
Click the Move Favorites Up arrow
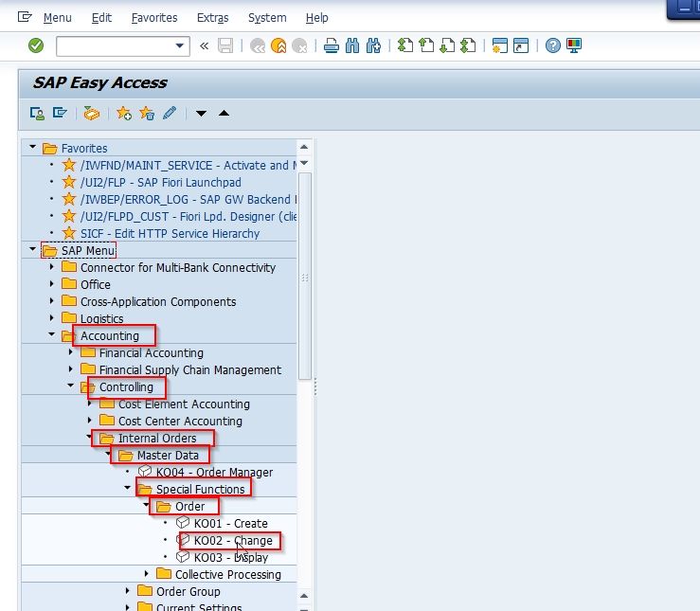(224, 114)
